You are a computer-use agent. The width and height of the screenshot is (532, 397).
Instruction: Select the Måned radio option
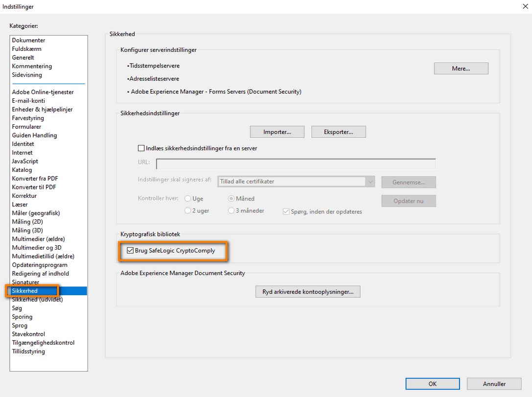[x=231, y=199]
